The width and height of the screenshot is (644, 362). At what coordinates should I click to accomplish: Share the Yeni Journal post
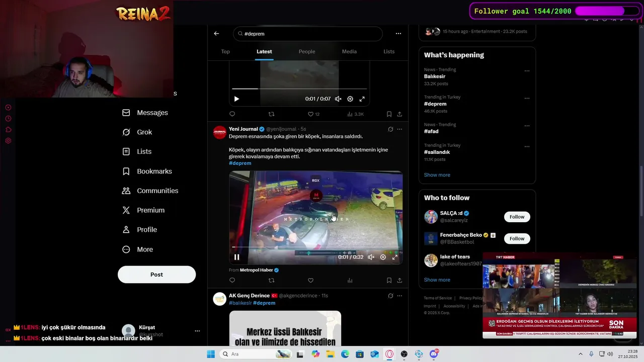399,280
